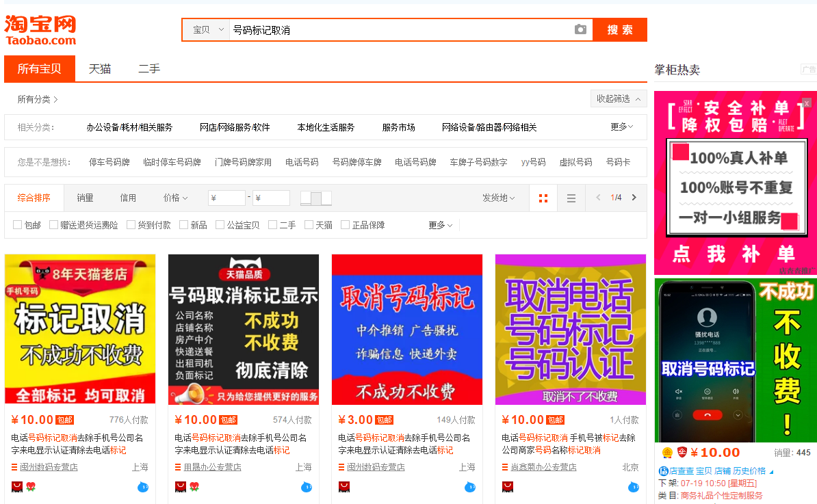The width and height of the screenshot is (817, 504).
Task: Click shop icon beside 用晟办公专营店
Action: [x=178, y=467]
